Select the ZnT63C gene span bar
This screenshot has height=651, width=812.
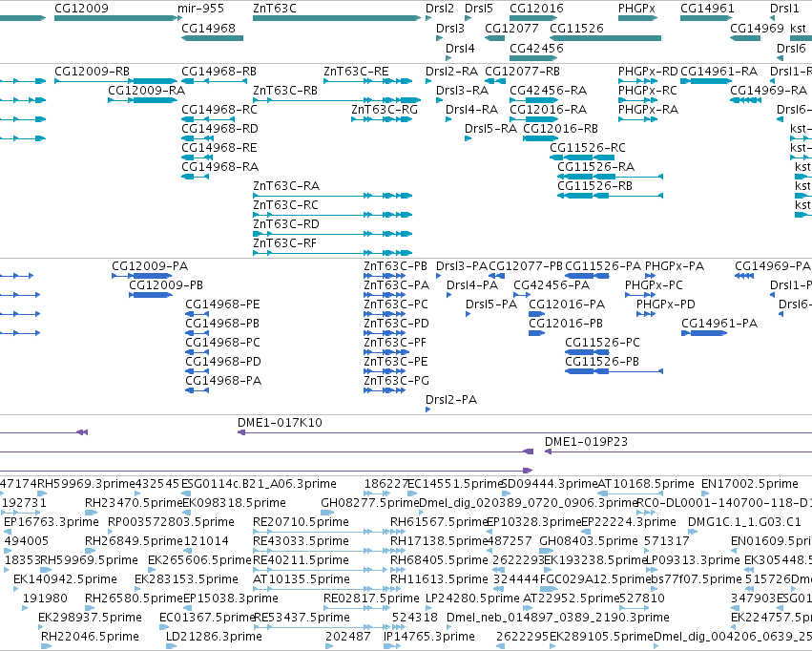337,18
